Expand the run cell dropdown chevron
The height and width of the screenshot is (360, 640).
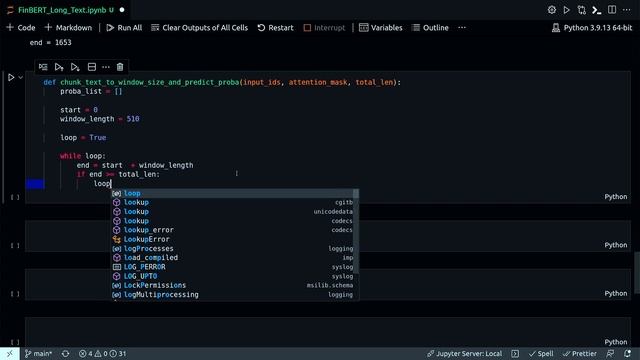[20, 77]
